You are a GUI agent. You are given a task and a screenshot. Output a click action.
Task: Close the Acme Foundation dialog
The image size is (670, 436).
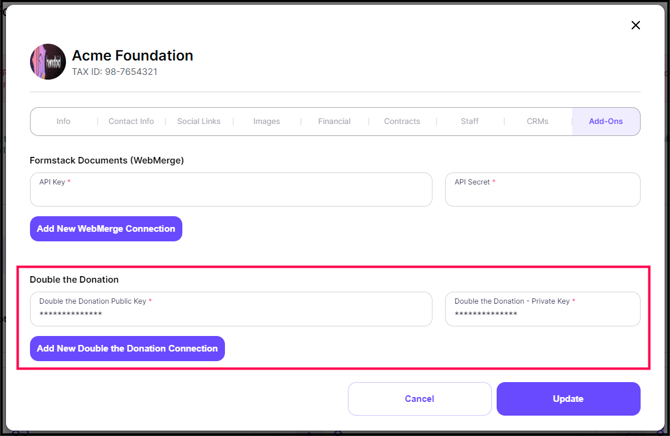[x=635, y=25]
